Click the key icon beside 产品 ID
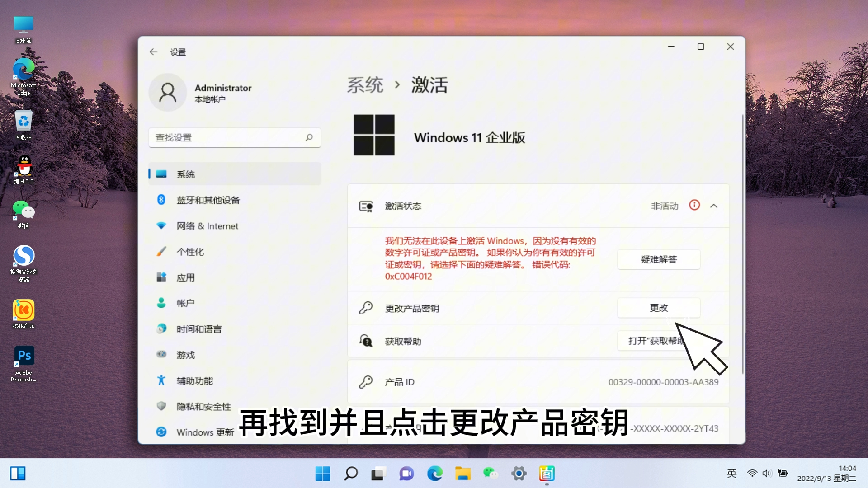The width and height of the screenshot is (868, 488). click(366, 382)
